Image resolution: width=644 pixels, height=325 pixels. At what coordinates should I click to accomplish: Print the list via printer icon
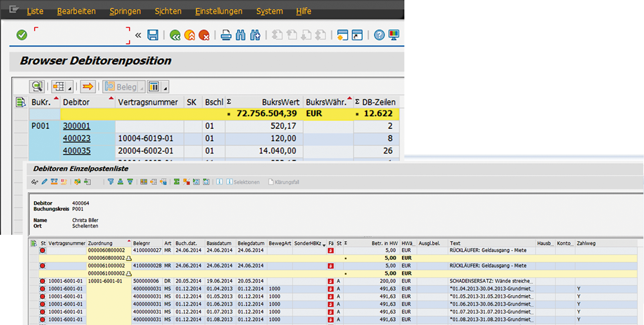(226, 35)
